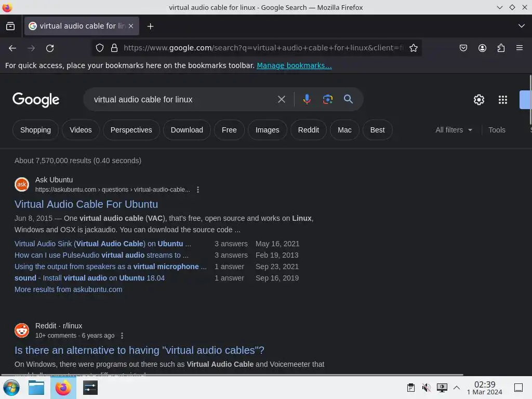Open the application launcher start menu

(11, 388)
